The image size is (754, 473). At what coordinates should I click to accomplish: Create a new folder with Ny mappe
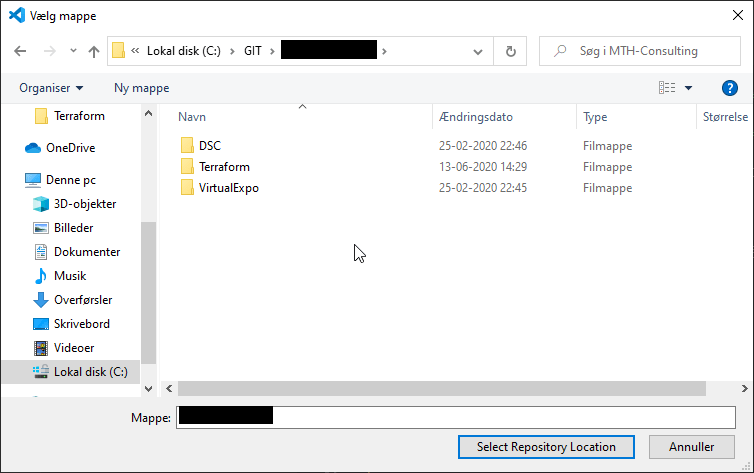tap(141, 88)
